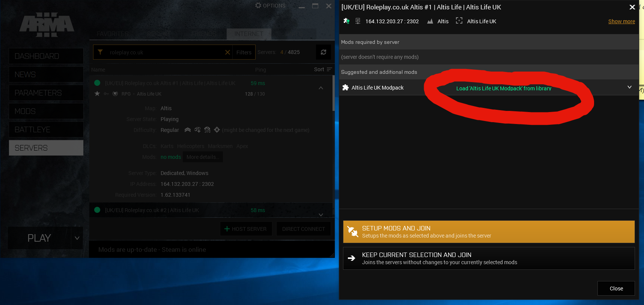The width and height of the screenshot is (644, 305).
Task: Open the Filters panel
Action: point(244,52)
